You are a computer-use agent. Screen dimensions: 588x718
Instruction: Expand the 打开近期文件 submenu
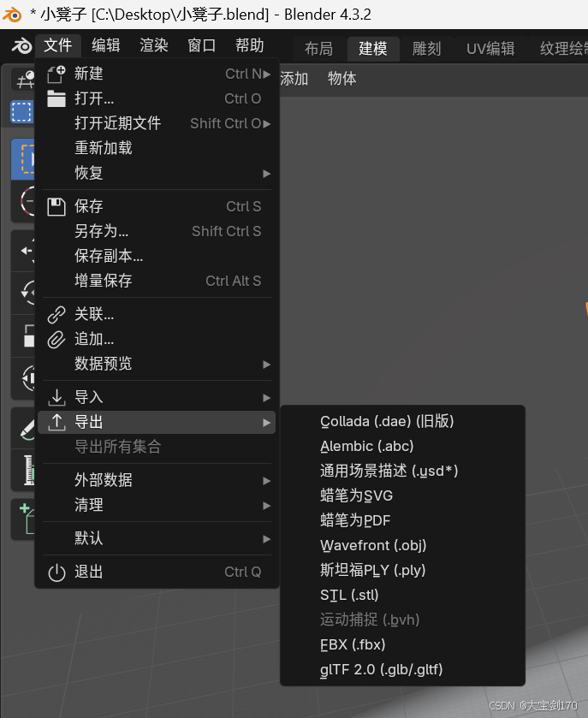point(157,123)
